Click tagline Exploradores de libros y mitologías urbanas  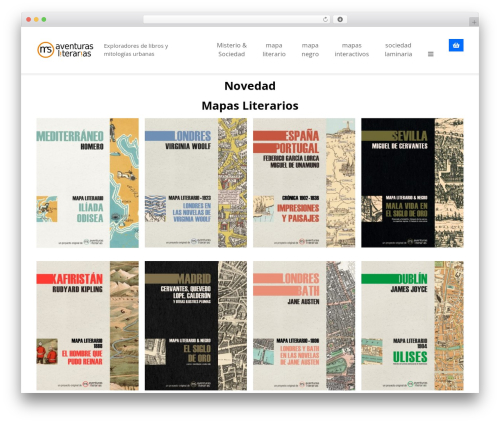tap(136, 50)
